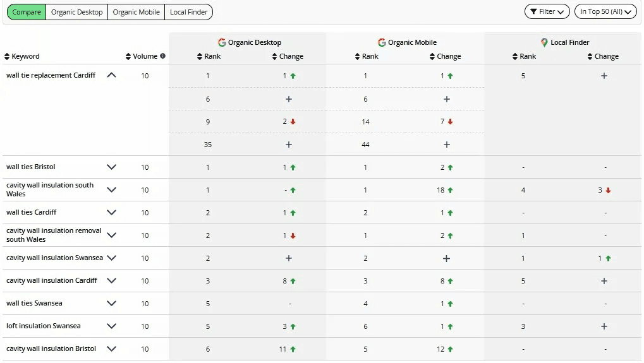Image resolution: width=644 pixels, height=363 pixels.
Task: Click the plus icon in Desktop Change for cavity wall insulation Swansea
Action: 289,258
